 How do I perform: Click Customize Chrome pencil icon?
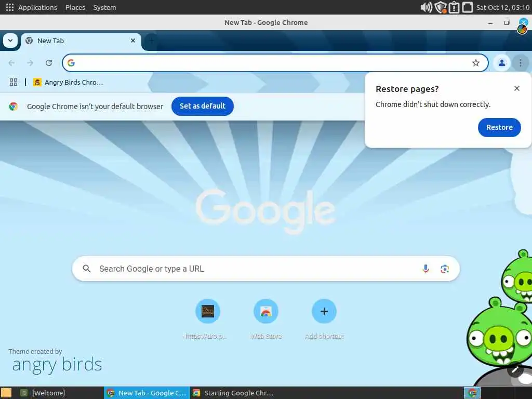pos(515,370)
